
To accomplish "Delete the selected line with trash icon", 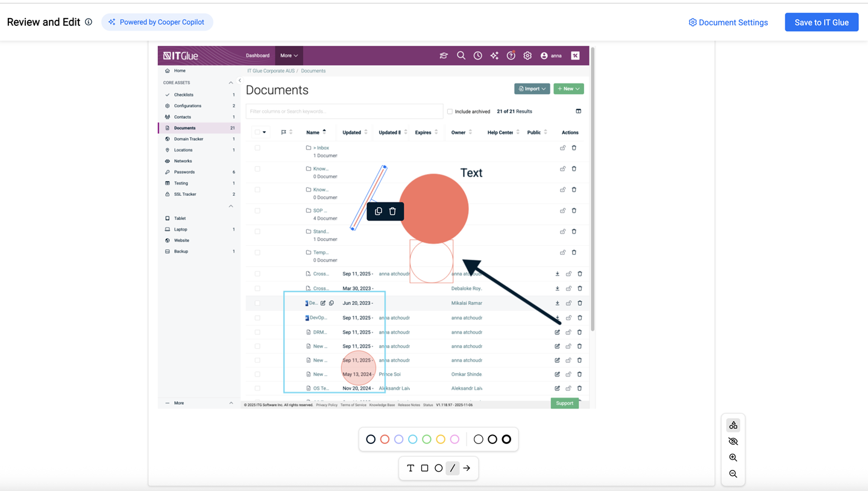I will (x=392, y=211).
